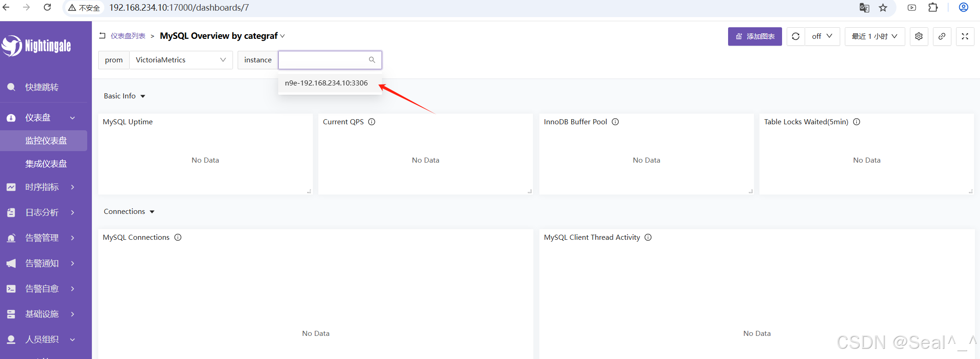Click the back-to-list icon before 仪表盘列表

(102, 36)
